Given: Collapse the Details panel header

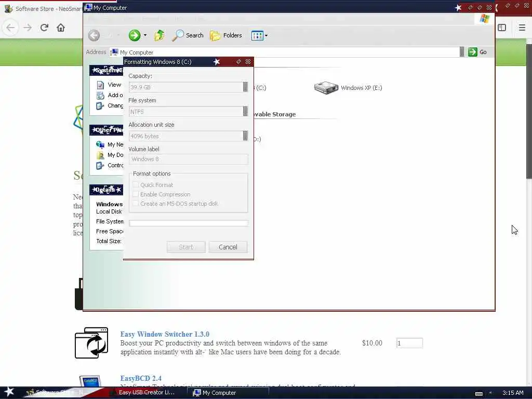Looking at the screenshot, I should click(x=107, y=190).
